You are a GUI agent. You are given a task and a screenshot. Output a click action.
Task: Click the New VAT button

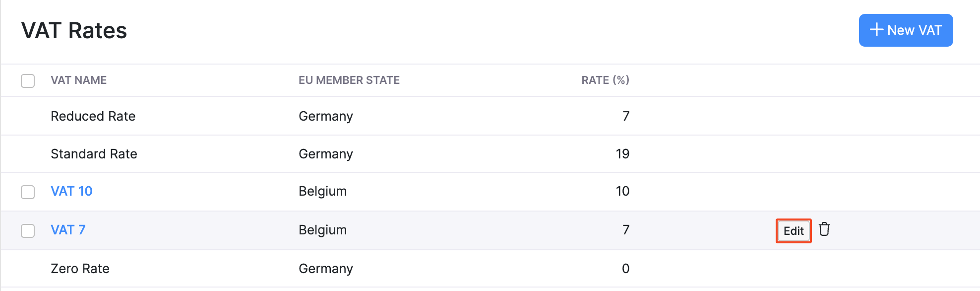(x=906, y=30)
